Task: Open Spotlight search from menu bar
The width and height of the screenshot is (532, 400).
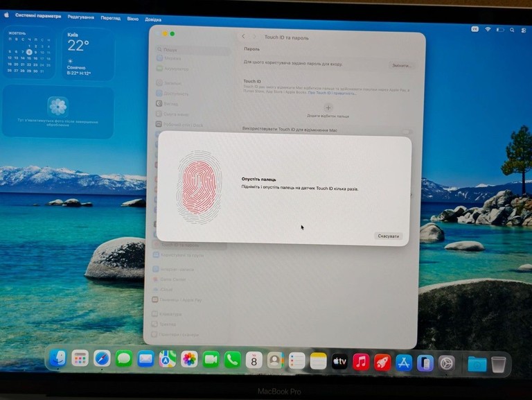Action: coord(512,30)
